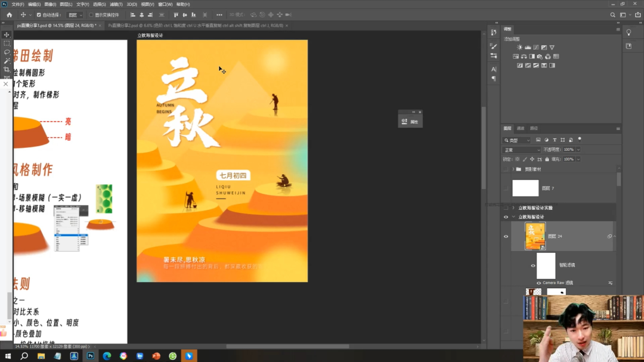Add Color Balance adjustment
This screenshot has width=644, height=362.
pos(524,56)
